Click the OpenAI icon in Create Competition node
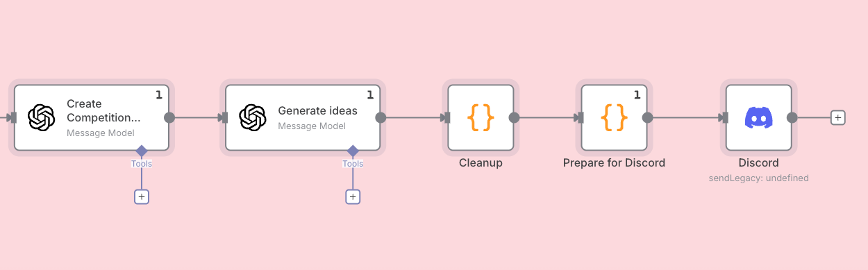This screenshot has width=868, height=270. coord(41,117)
